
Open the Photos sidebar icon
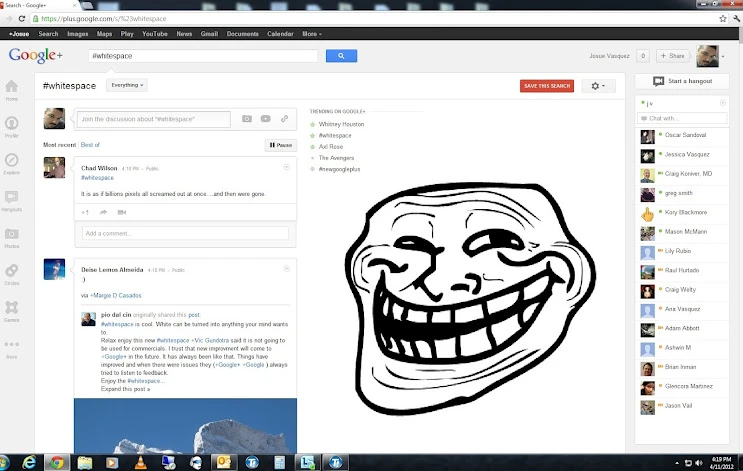point(11,234)
